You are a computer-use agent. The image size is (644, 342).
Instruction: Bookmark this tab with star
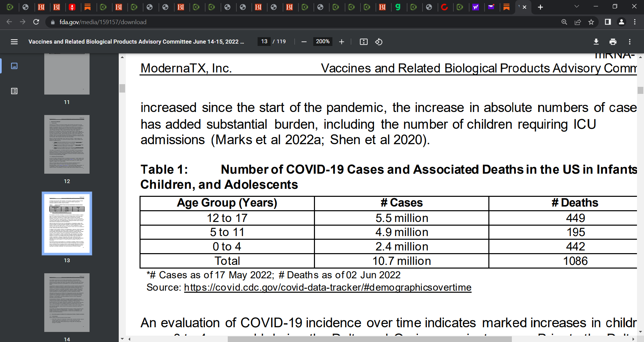click(591, 22)
